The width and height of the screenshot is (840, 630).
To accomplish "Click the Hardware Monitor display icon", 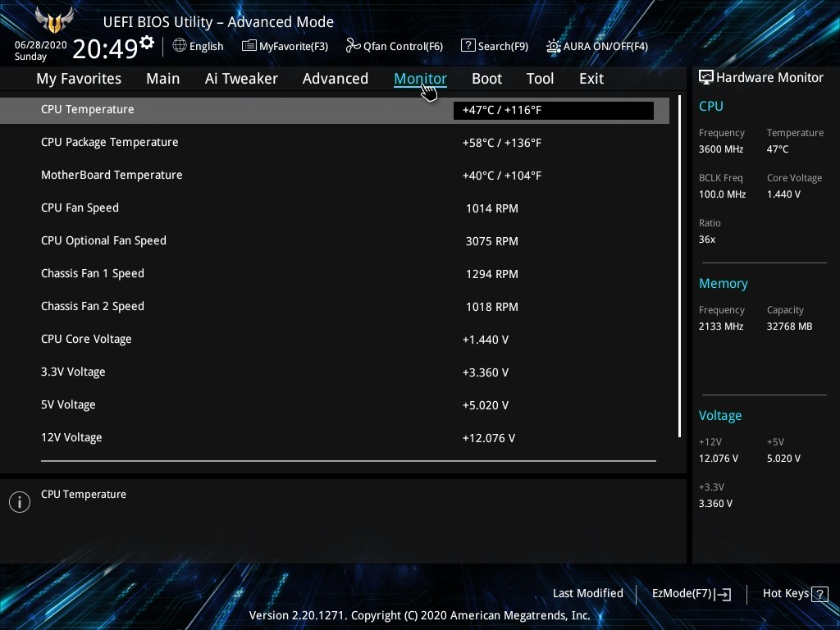I will click(705, 77).
